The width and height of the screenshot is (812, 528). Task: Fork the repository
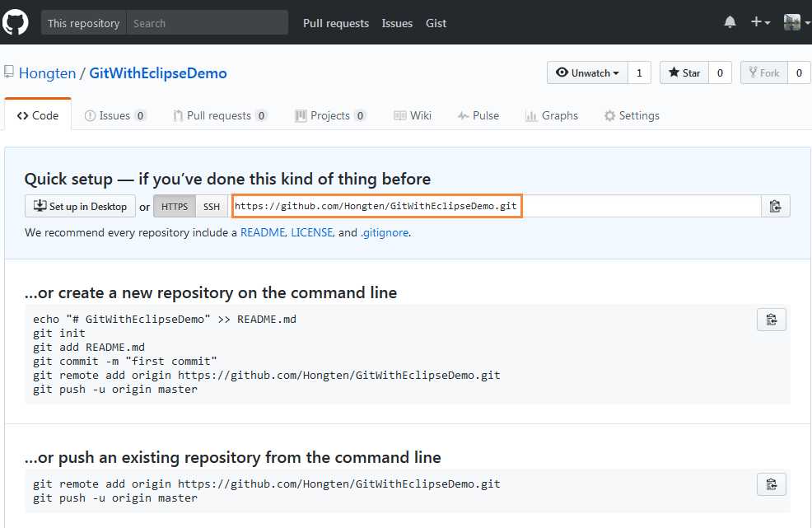tap(764, 72)
